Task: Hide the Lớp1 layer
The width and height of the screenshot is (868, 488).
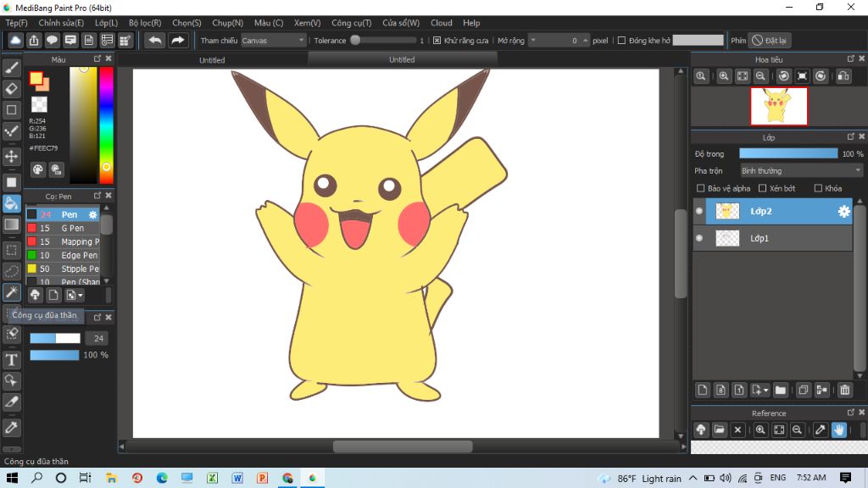Action: coord(699,238)
